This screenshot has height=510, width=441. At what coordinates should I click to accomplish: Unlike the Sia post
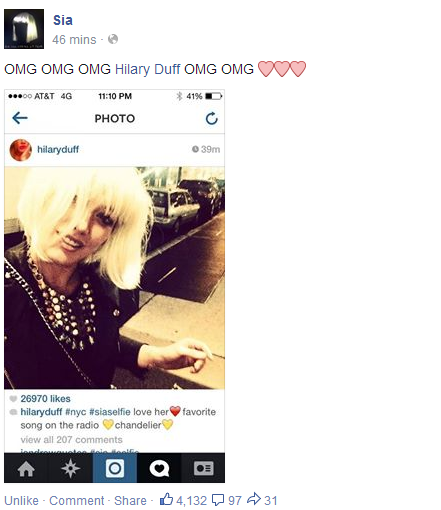[21, 501]
